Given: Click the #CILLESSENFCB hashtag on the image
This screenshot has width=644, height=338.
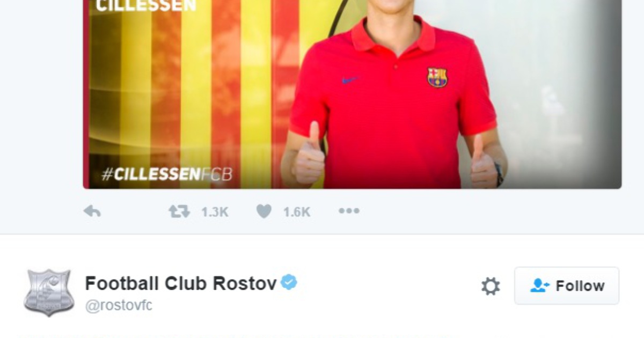Looking at the screenshot, I should point(166,174).
